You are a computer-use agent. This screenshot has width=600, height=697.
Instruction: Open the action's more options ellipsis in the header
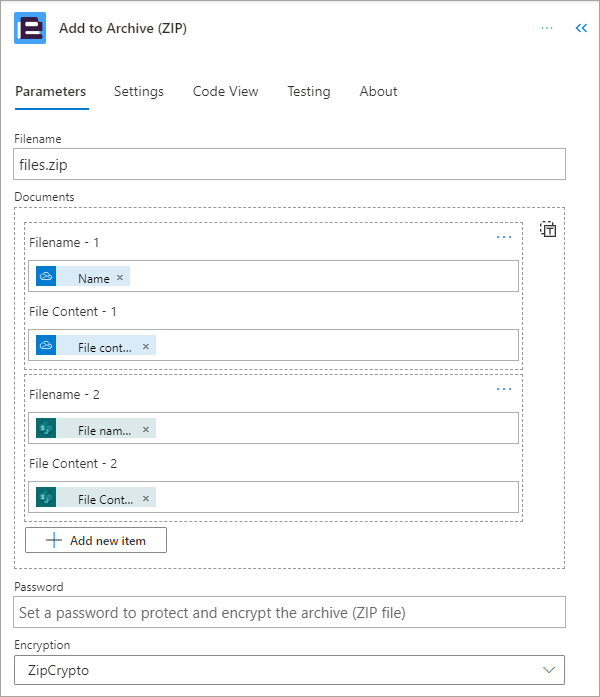(547, 28)
